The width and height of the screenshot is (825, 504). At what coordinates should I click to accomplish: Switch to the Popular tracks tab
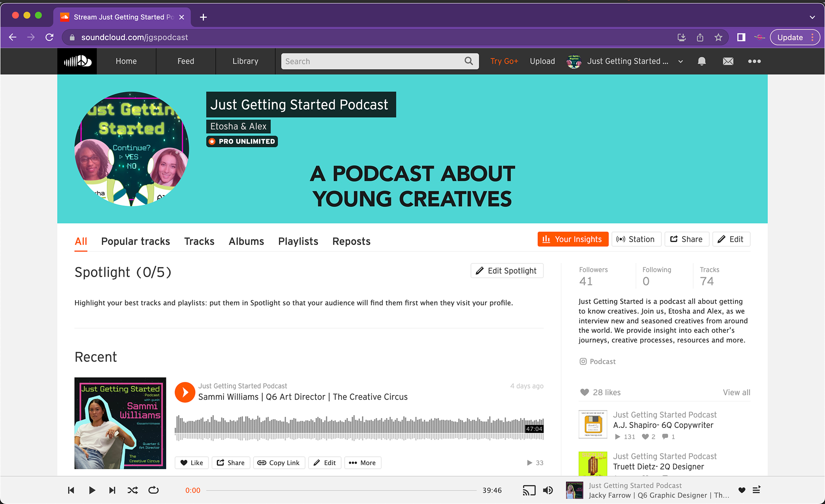(135, 241)
